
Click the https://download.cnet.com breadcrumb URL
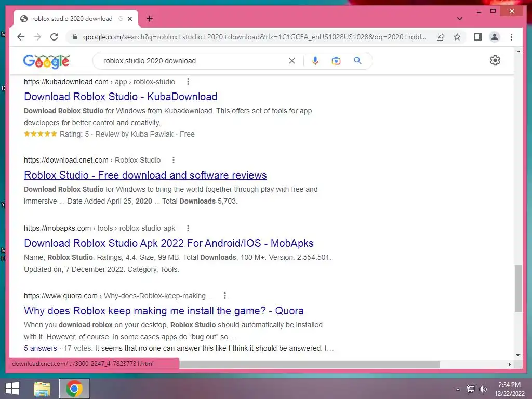coord(66,160)
